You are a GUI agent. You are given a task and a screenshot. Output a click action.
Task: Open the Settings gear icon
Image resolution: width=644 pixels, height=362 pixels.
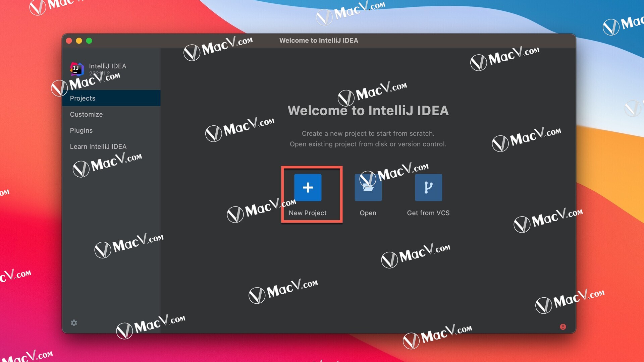tap(75, 323)
